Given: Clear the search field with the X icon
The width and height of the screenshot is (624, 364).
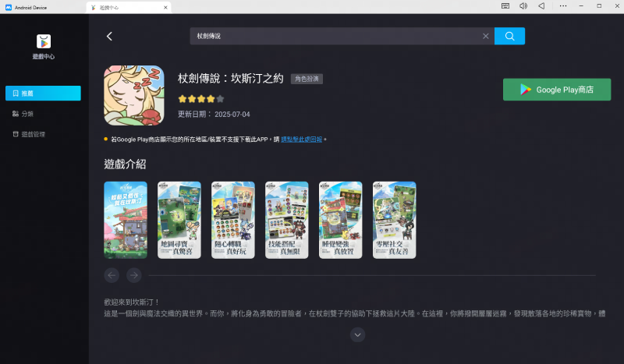Looking at the screenshot, I should pyautogui.click(x=485, y=36).
